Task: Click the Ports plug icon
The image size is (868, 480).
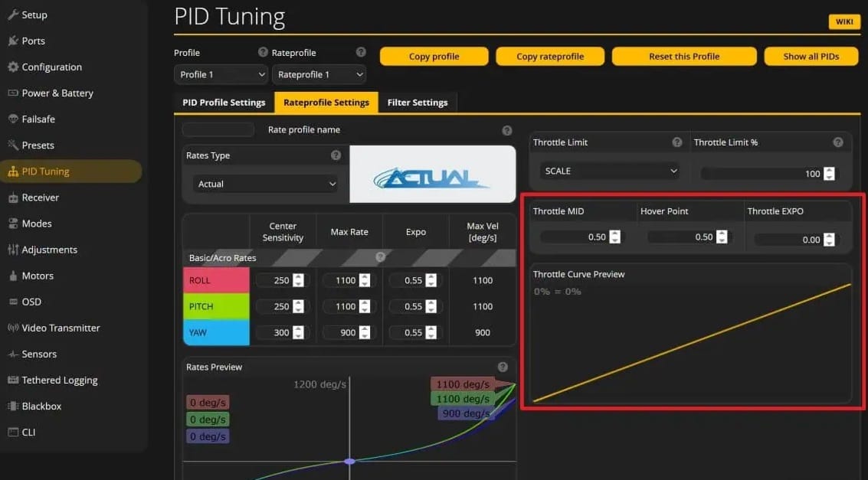Action: 12,41
